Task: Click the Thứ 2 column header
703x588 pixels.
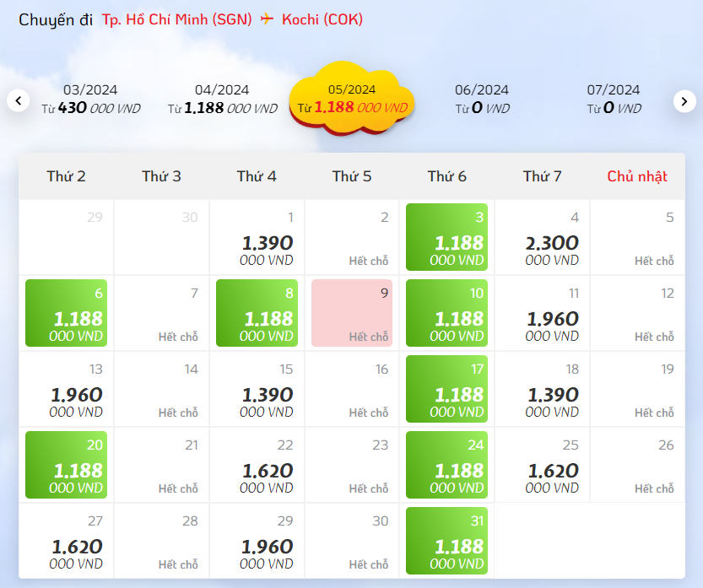Action: [67, 176]
